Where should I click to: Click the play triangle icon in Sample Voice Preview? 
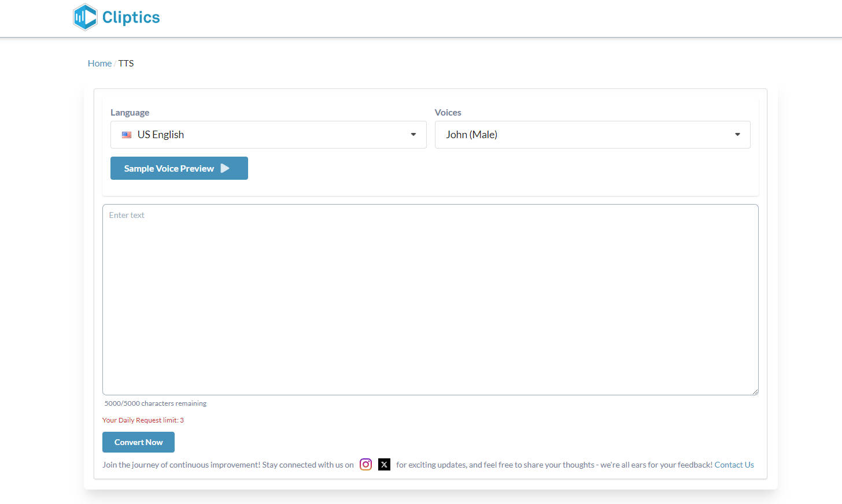pyautogui.click(x=225, y=168)
